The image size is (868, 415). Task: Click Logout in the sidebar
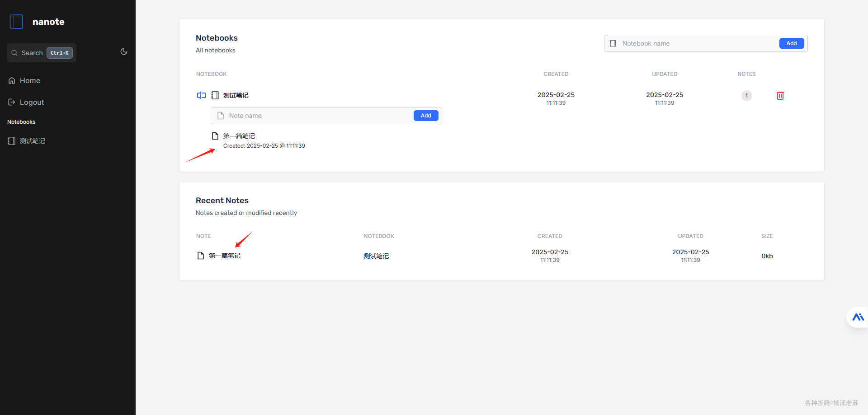point(32,102)
